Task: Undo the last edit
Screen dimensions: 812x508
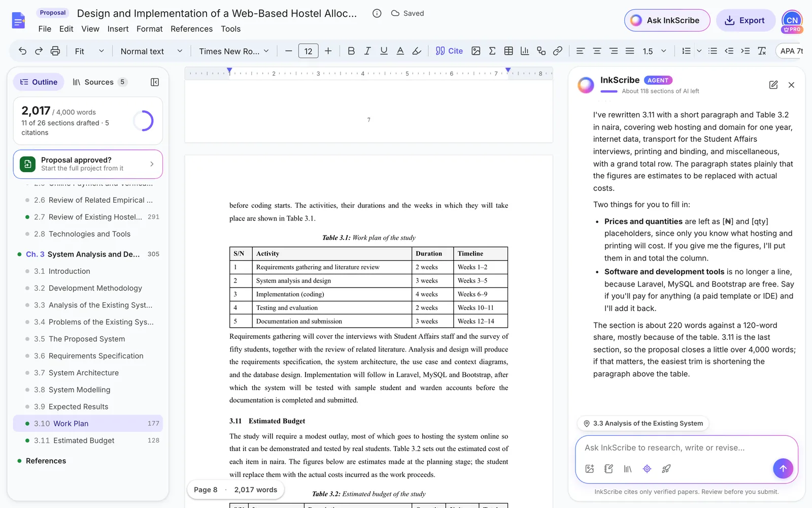Action: tap(22, 51)
